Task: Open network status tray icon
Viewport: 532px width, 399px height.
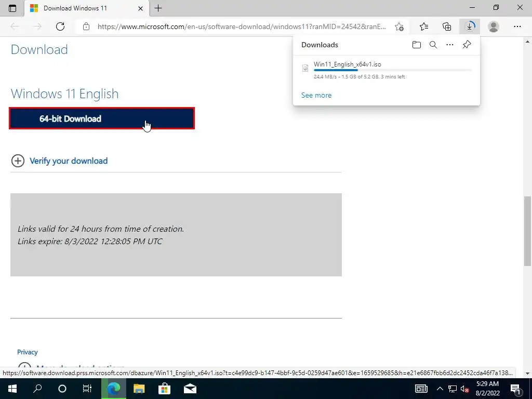Action: pos(453,389)
